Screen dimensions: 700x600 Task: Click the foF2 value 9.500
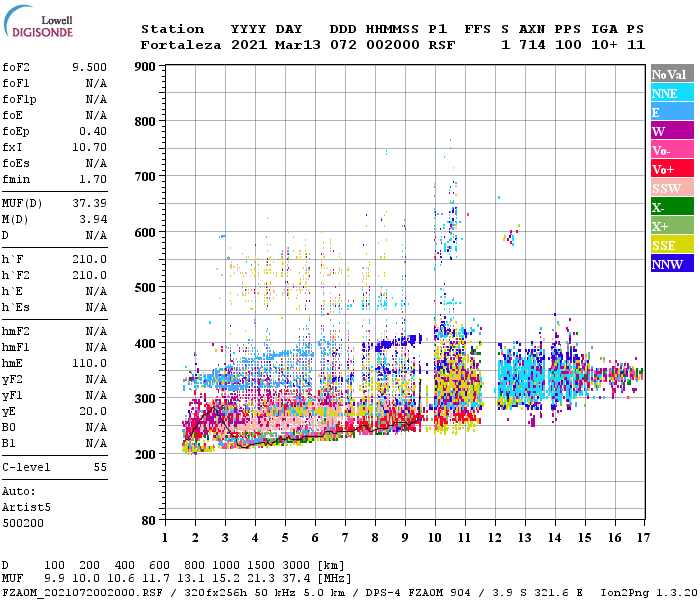pyautogui.click(x=89, y=67)
